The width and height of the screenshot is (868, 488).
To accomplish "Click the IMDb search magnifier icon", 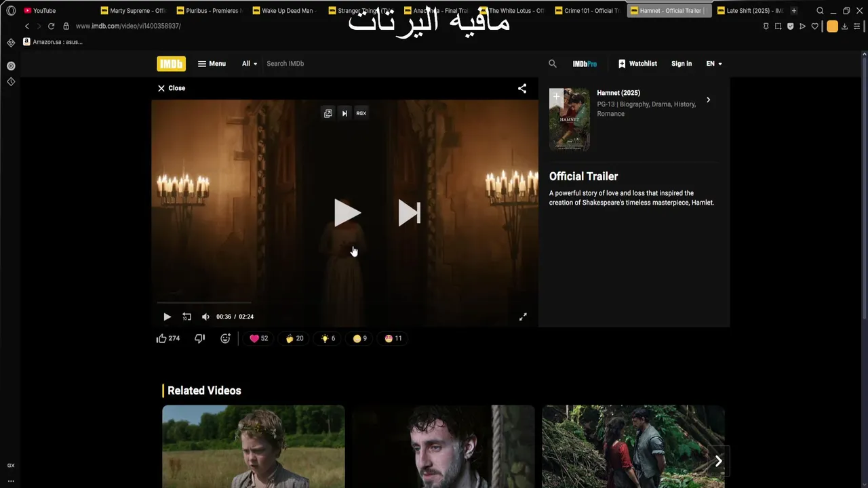I will [x=553, y=64].
